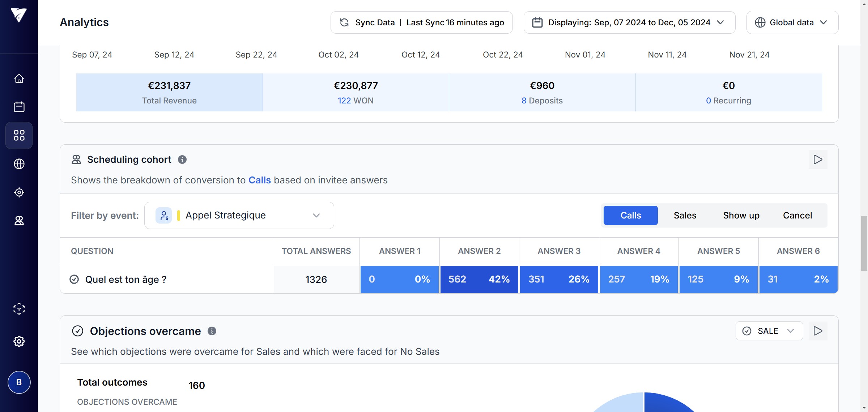Click the Sync Data button

click(x=421, y=22)
